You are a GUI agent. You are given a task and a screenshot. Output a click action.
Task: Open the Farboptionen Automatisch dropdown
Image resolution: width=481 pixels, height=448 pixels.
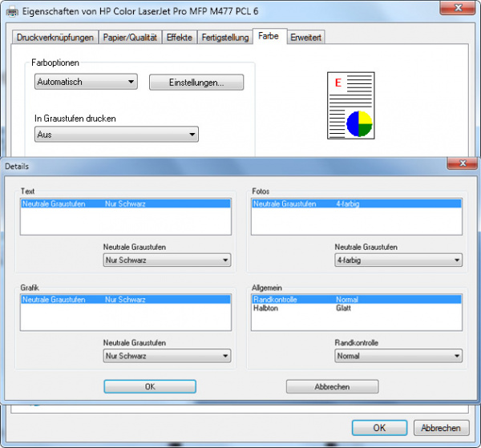[87, 82]
